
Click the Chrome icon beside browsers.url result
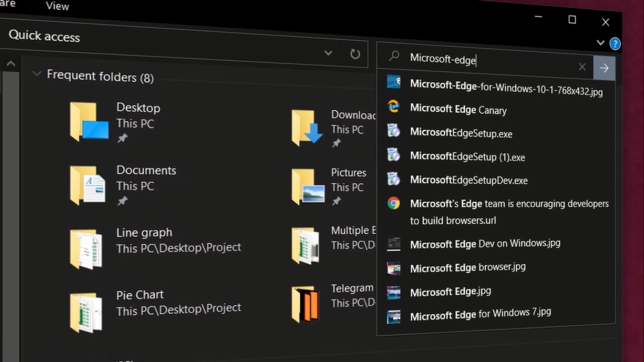click(394, 203)
